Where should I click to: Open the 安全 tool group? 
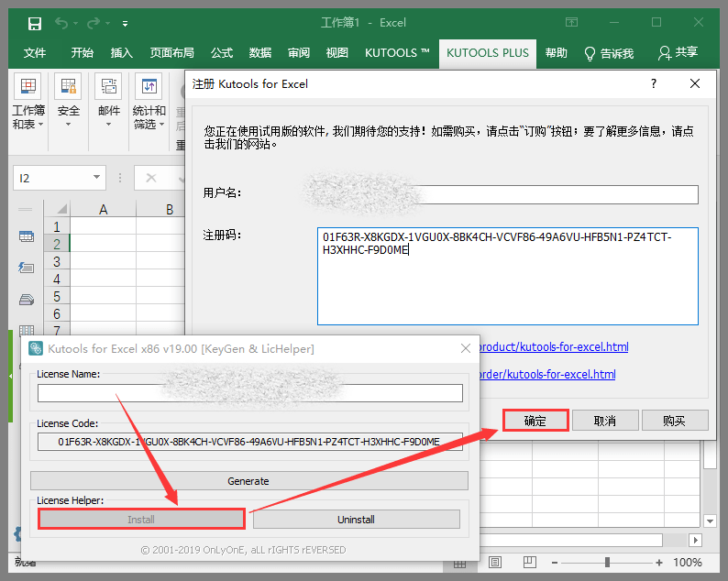tap(68, 102)
